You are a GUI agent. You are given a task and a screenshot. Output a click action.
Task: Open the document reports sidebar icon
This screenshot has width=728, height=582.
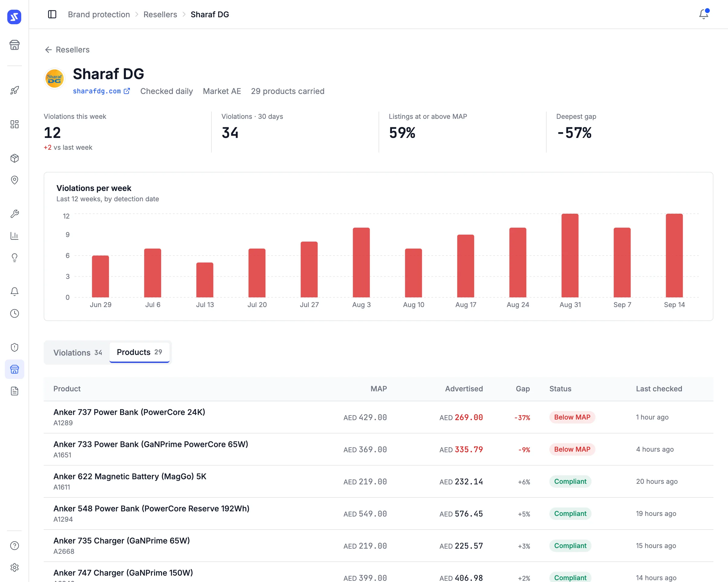point(14,391)
